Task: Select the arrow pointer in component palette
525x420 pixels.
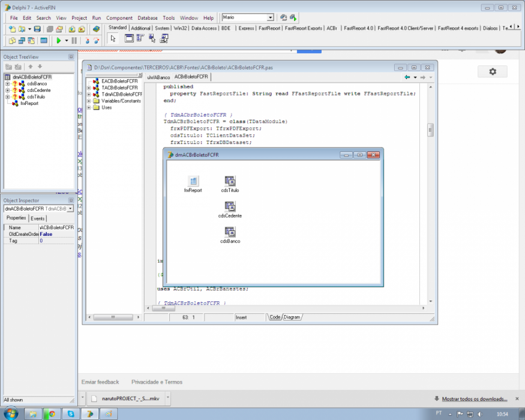Action: [113, 38]
